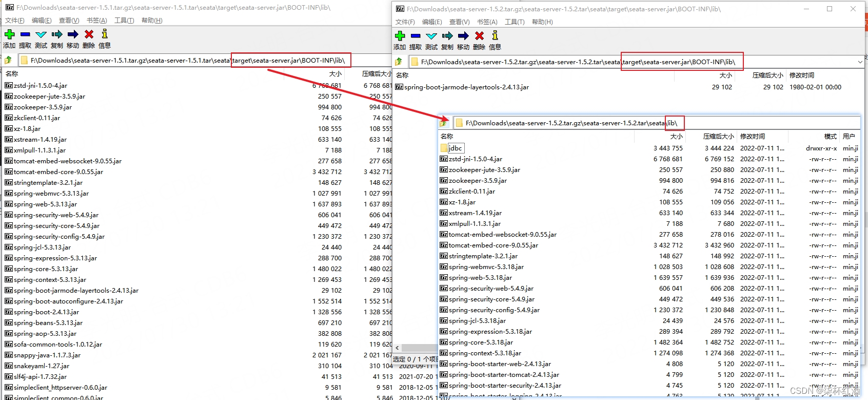Click the Copy (复制) icon in the 1.5.2 window
Image resolution: width=868 pixels, height=400 pixels.
[x=447, y=36]
